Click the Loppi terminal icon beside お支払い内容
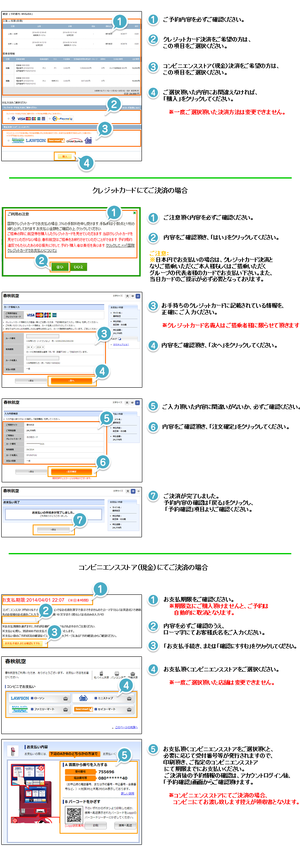This screenshot has height=868, width=300. [13, 751]
